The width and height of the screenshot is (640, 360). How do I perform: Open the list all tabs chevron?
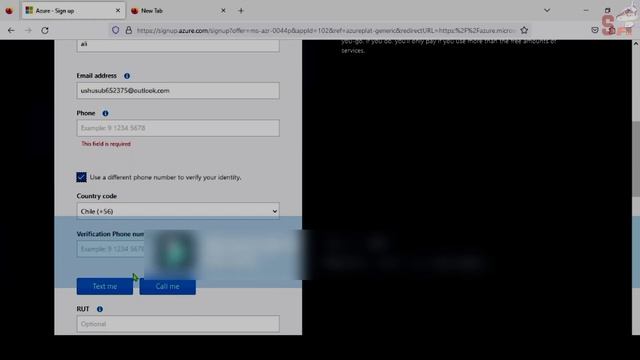coord(547,11)
